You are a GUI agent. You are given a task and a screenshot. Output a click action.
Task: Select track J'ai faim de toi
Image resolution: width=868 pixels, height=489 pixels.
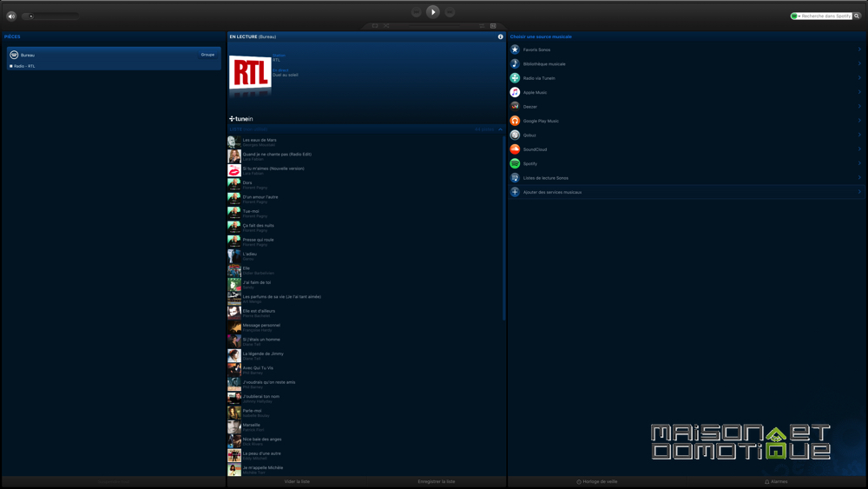365,285
